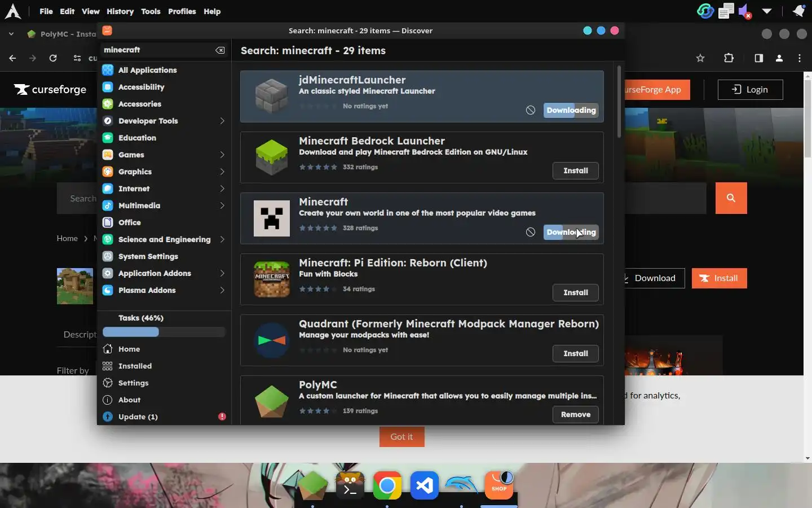Open the Minecraft Bedrock Launcher icon
This screenshot has width=812, height=508.
pos(272,157)
